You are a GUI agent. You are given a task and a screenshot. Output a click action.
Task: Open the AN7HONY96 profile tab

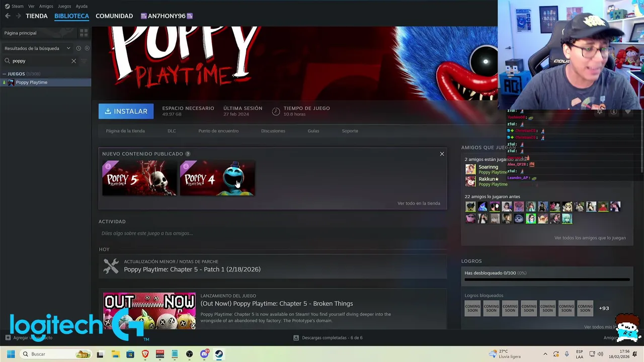point(167,16)
